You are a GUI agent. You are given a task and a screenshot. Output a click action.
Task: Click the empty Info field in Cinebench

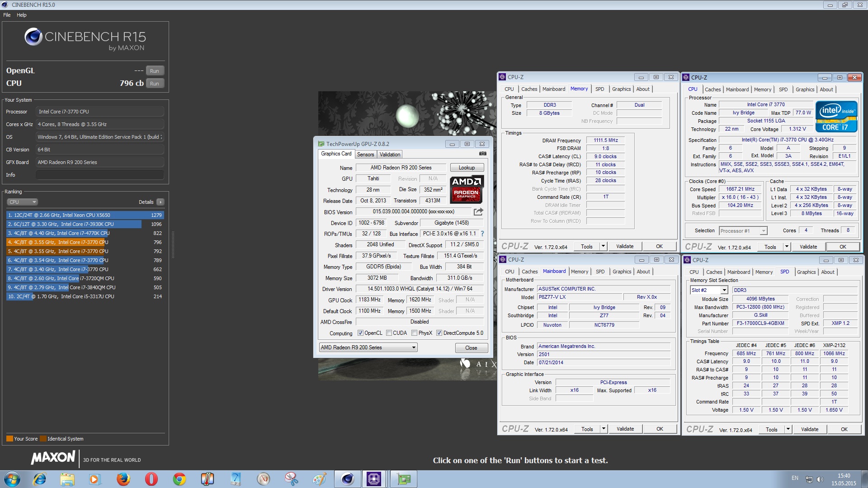tap(99, 175)
